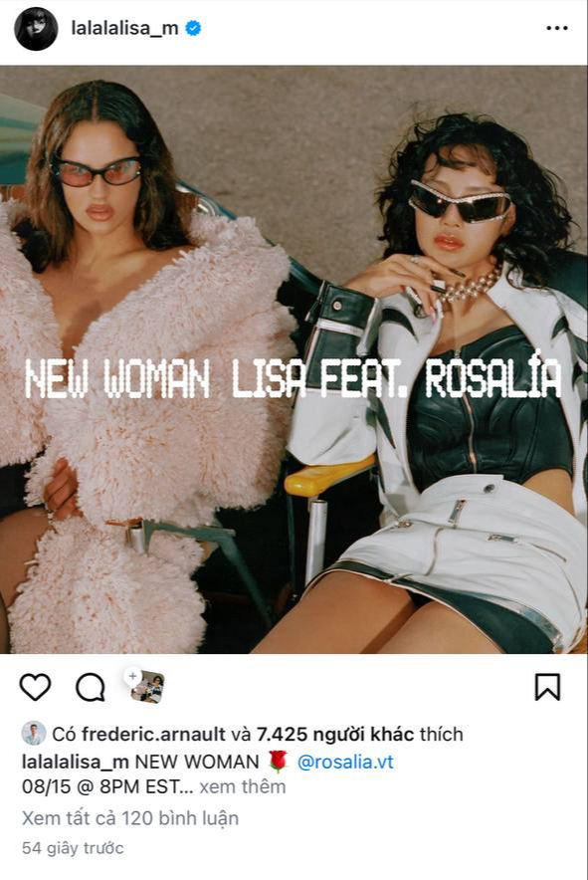Open the @rosalia.vt mention
This screenshot has height=880, width=588.
345,763
